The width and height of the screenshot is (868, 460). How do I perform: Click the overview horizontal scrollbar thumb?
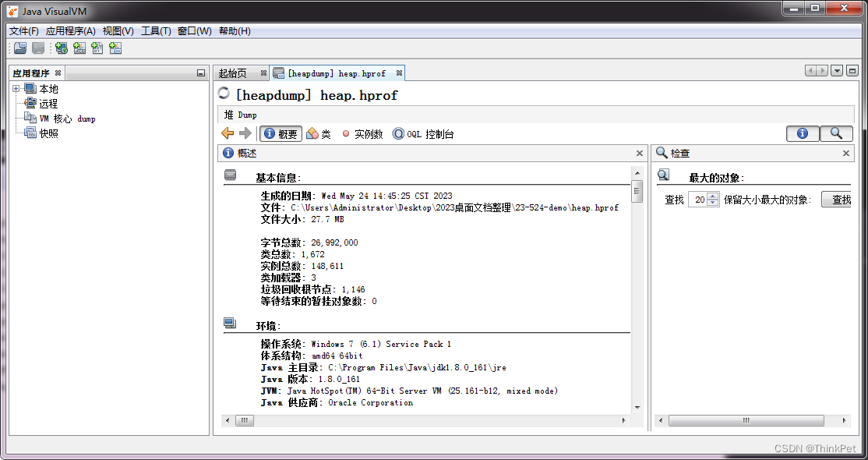point(244,421)
